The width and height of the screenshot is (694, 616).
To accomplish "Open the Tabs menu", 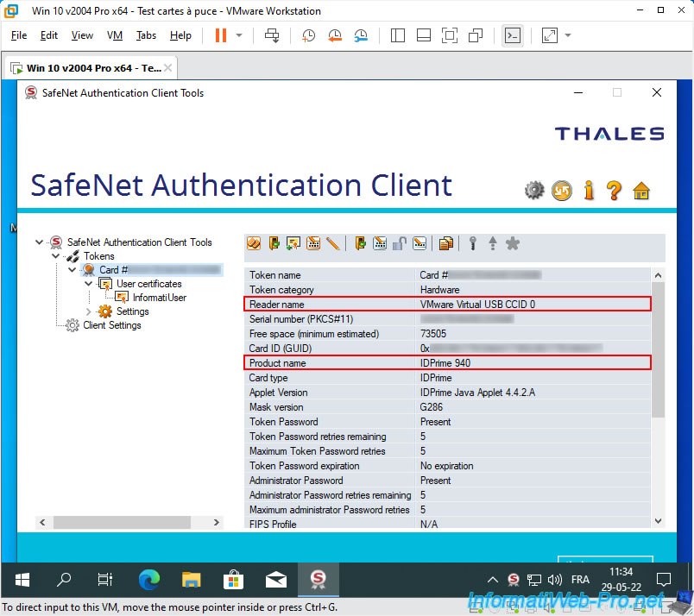I will tap(146, 35).
